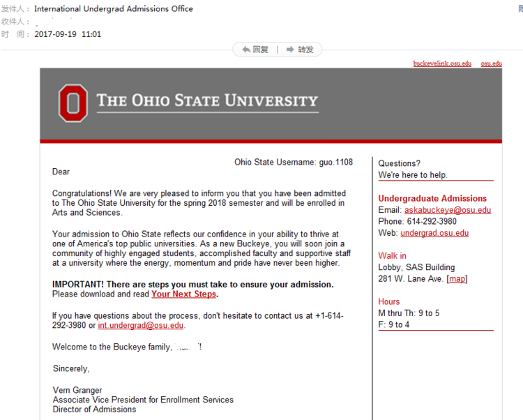
Task: Click the int.undergrad@osu.edu email link
Action: click(x=140, y=326)
